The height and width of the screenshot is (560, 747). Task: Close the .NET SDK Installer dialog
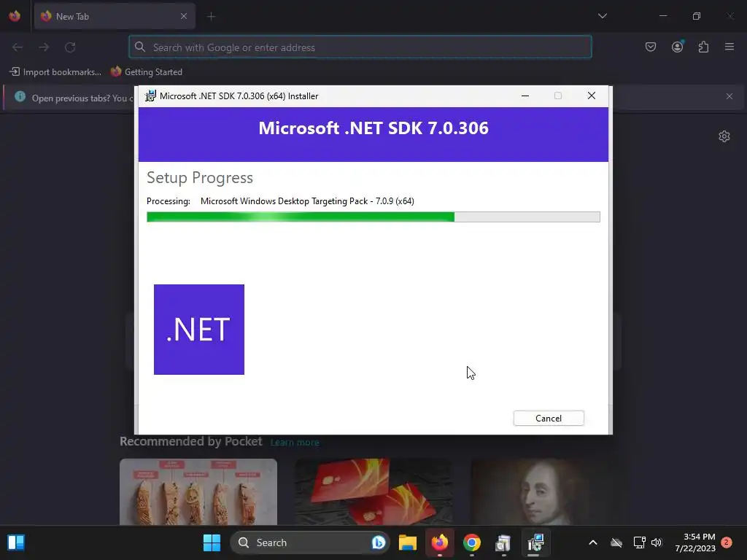point(591,96)
